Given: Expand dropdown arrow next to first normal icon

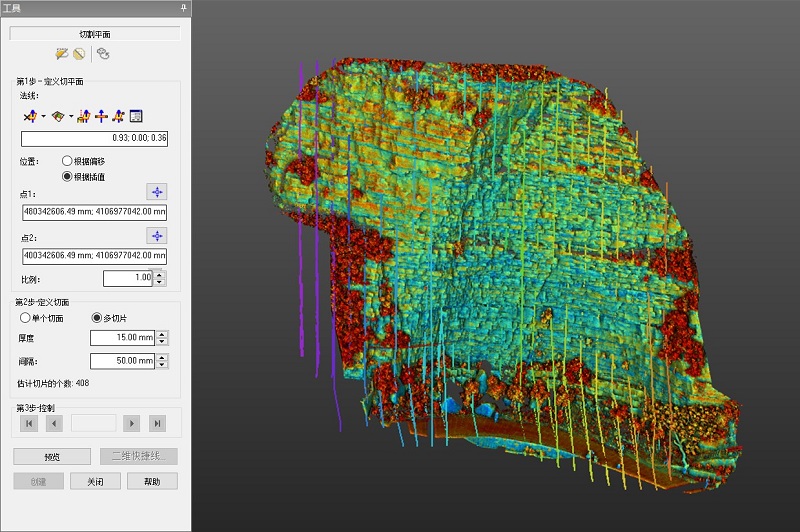Looking at the screenshot, I should point(43,117).
